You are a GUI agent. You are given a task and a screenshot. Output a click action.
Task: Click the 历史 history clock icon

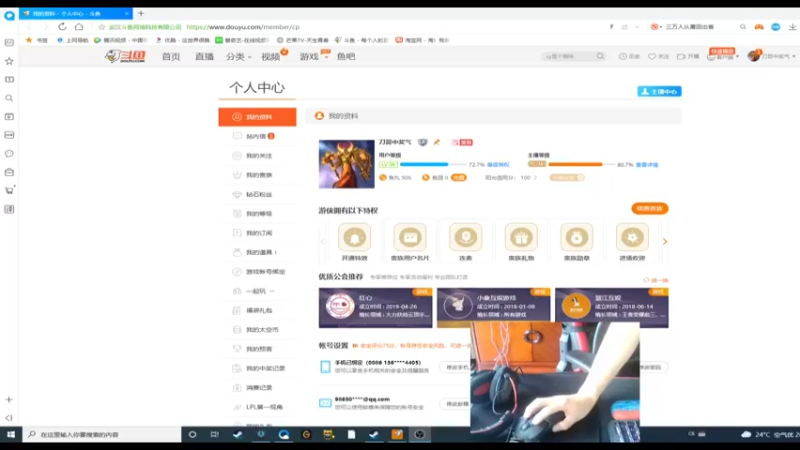tap(622, 57)
